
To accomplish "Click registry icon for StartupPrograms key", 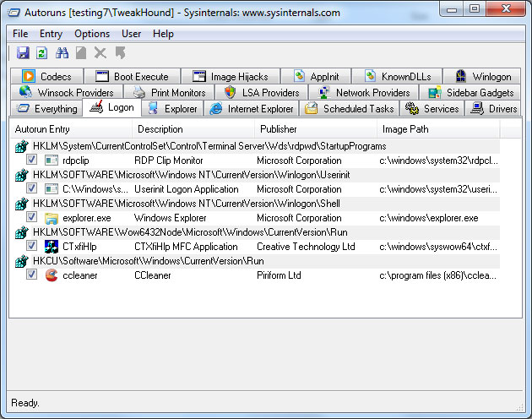I will pos(21,146).
